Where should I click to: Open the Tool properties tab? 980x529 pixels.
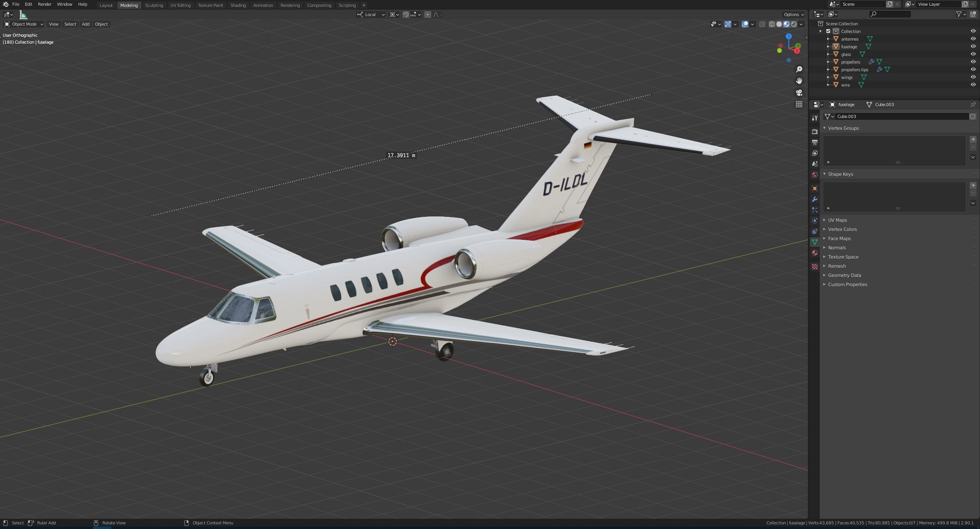[x=815, y=118]
